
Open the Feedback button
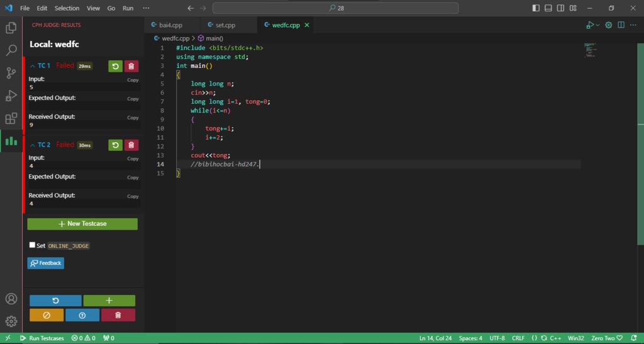(45, 263)
